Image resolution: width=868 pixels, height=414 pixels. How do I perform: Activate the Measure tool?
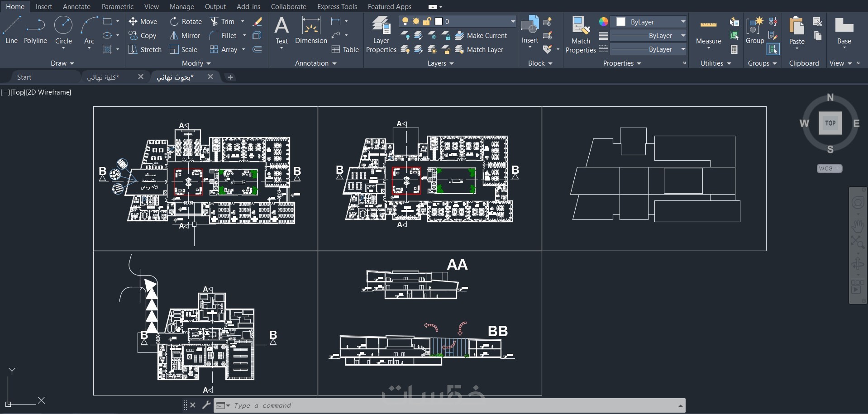(708, 33)
